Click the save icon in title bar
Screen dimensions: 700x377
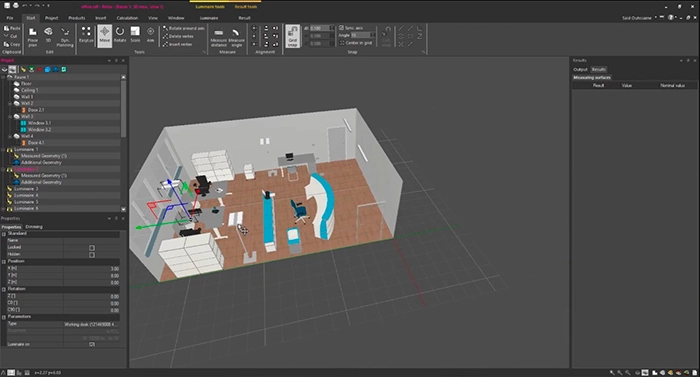pos(7,6)
